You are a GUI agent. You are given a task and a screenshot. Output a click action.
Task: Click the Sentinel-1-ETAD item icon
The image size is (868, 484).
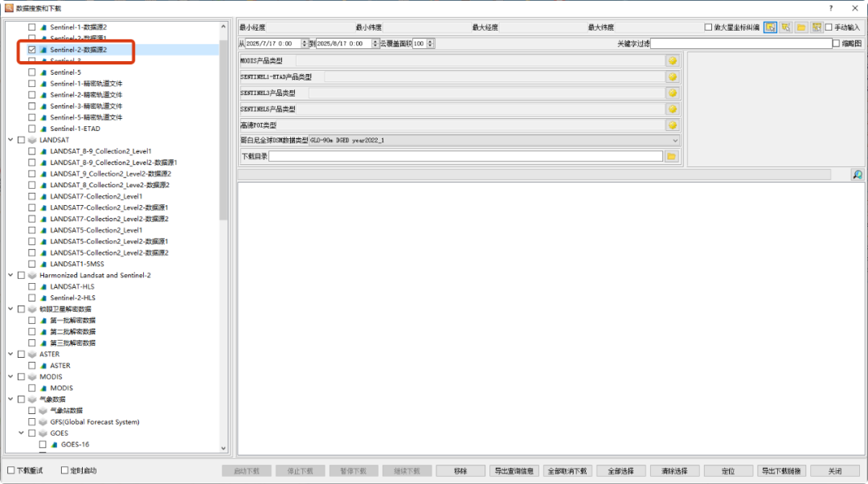click(x=43, y=129)
